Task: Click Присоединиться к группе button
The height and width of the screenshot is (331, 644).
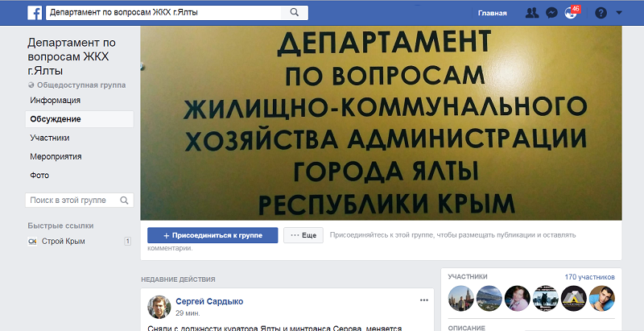Action: pos(213,235)
